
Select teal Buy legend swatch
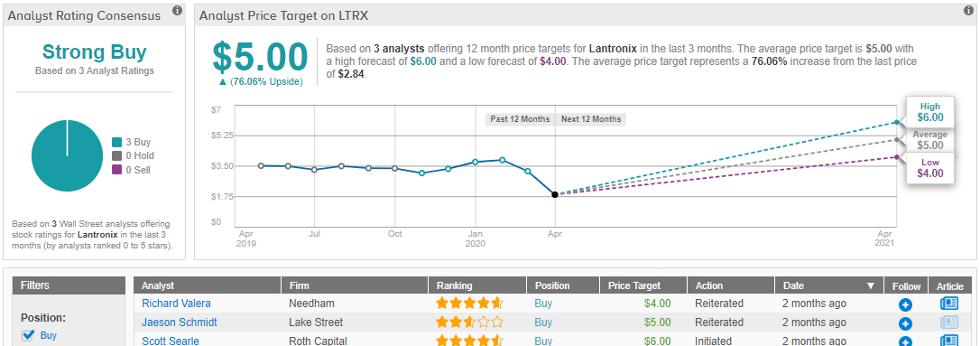click(x=116, y=143)
